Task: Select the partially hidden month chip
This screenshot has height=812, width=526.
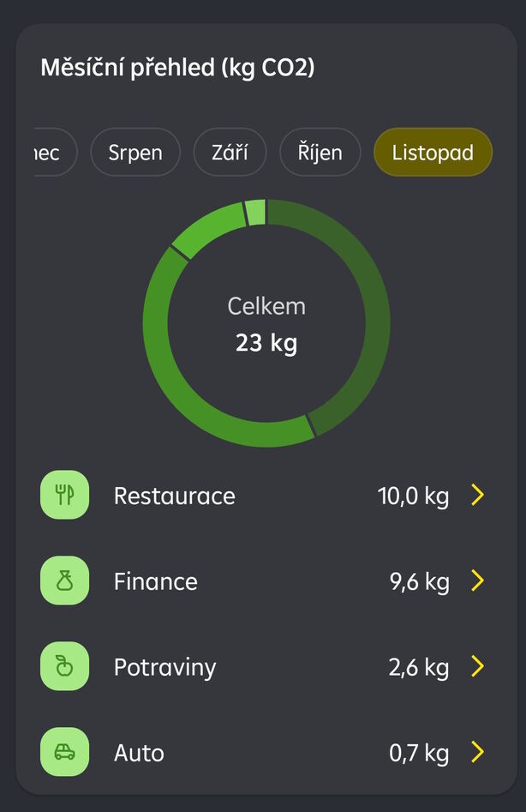Action: (53, 153)
